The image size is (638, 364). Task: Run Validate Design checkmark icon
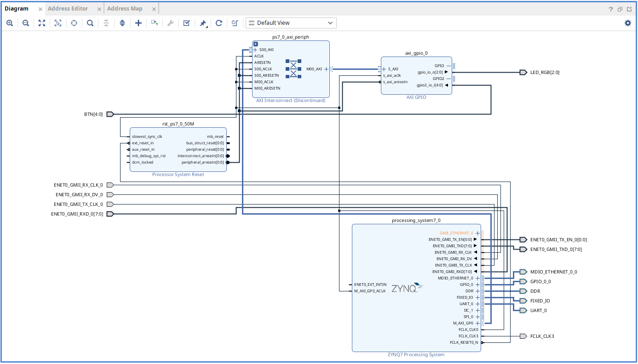tap(186, 23)
